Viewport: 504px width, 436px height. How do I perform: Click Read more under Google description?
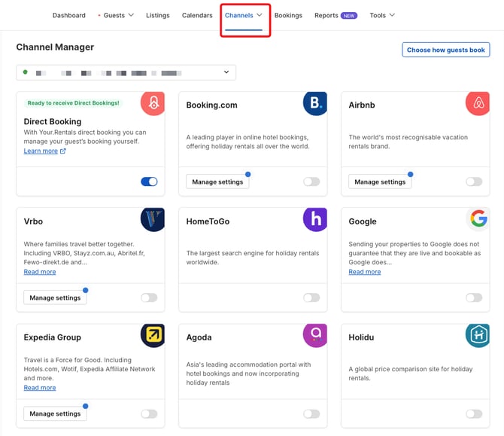365,272
